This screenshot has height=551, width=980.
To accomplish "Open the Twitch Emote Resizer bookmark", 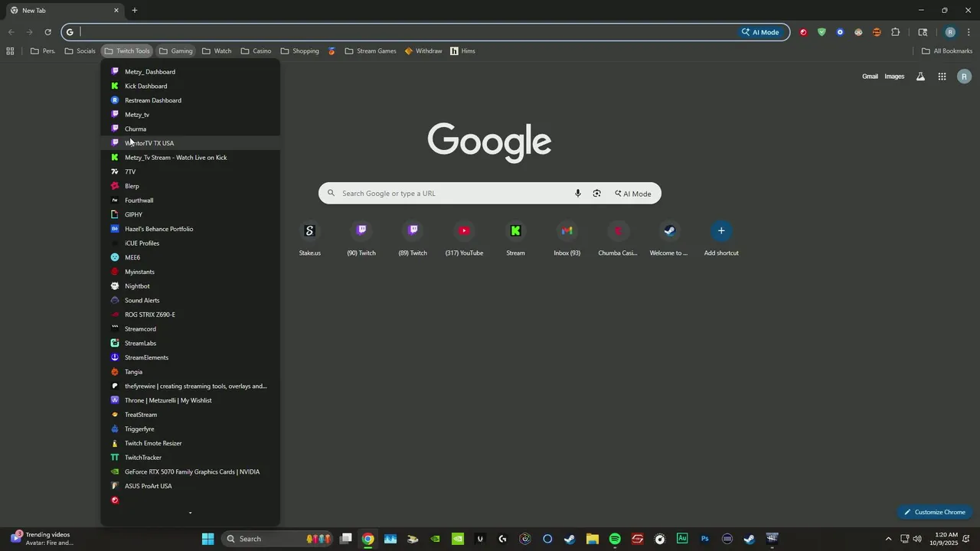I will [190, 443].
